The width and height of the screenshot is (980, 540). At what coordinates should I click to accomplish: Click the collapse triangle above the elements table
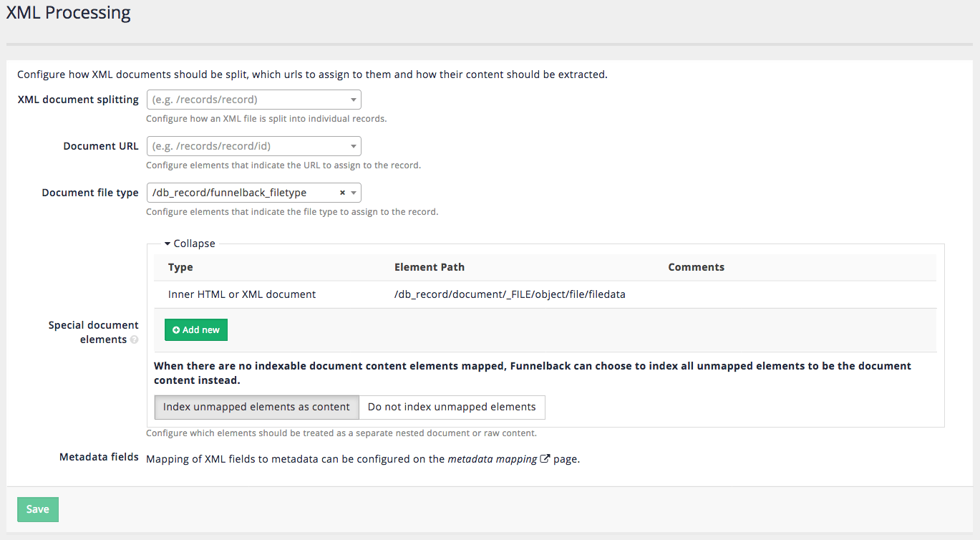pyautogui.click(x=167, y=243)
